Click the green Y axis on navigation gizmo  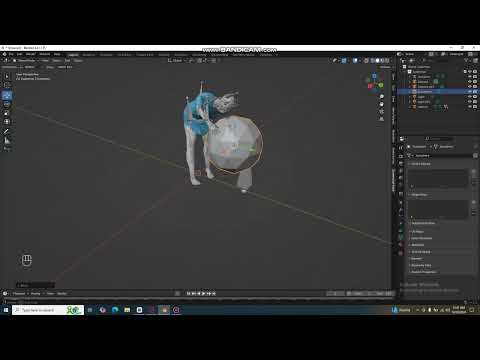pos(381,85)
